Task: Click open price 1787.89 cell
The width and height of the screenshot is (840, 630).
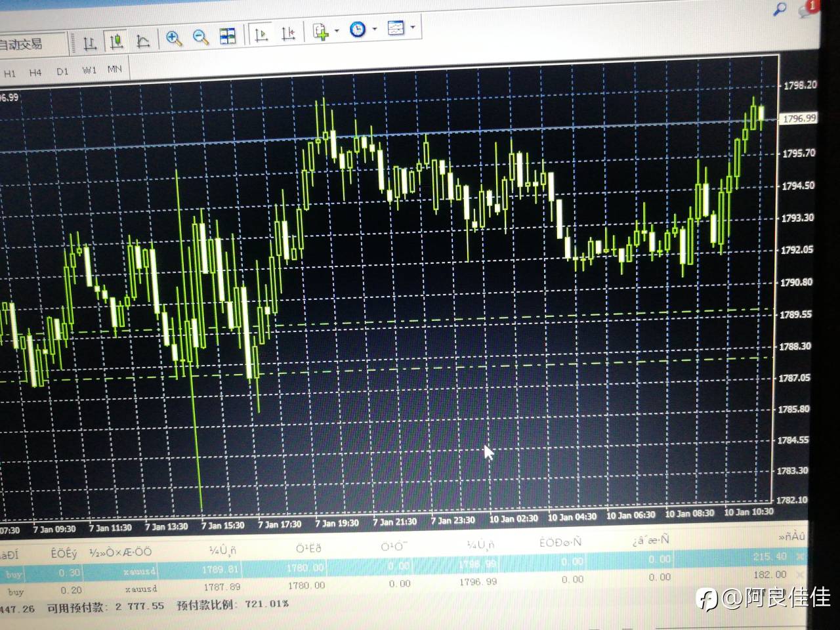Action: click(x=222, y=587)
